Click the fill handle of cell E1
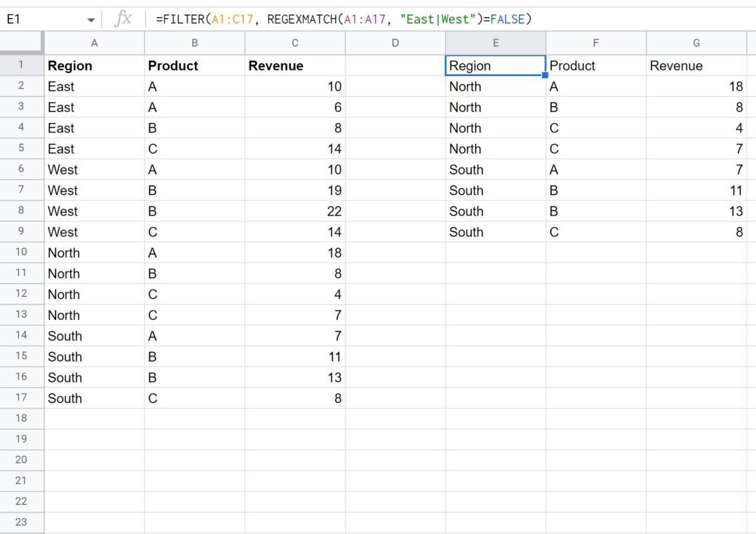756x534 pixels. (x=545, y=75)
